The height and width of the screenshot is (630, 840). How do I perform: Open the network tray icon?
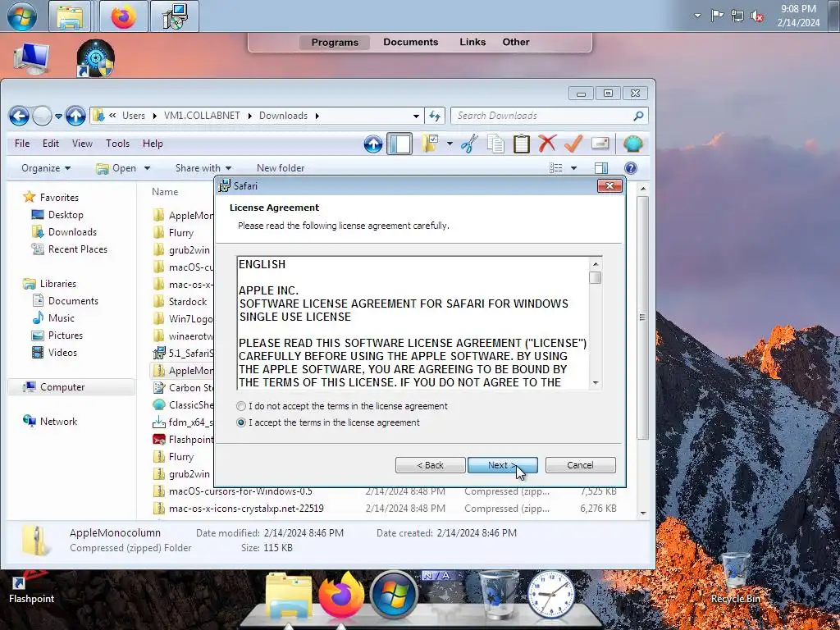point(737,16)
